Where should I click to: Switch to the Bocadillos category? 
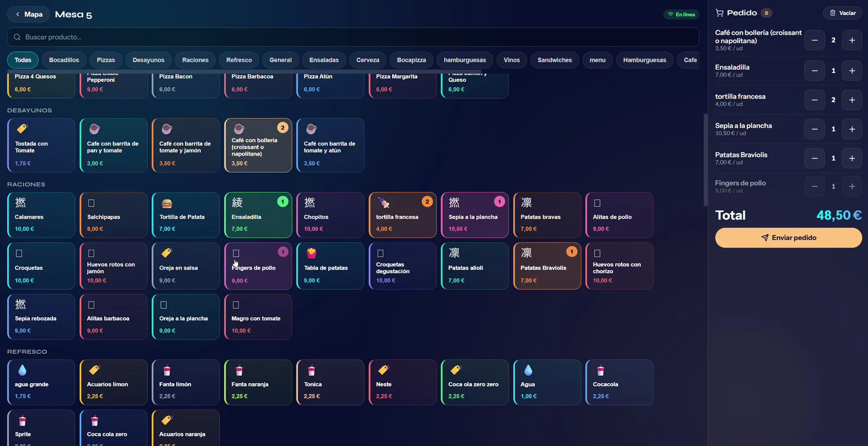click(64, 60)
